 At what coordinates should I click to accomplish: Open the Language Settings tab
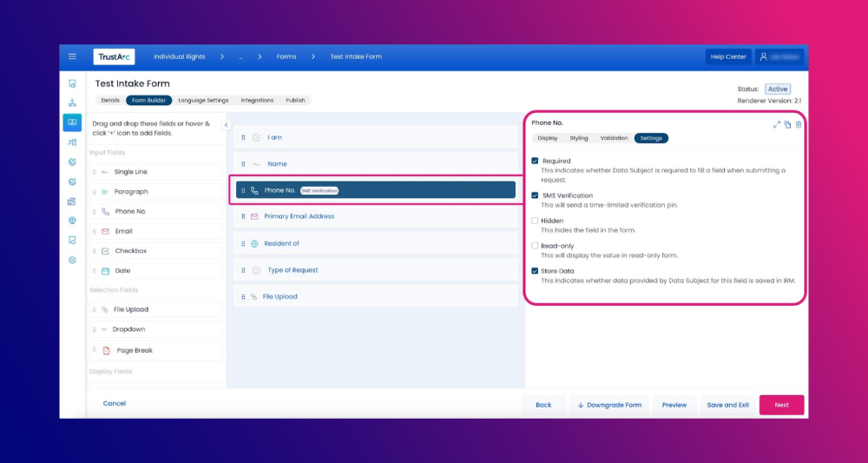pyautogui.click(x=203, y=100)
